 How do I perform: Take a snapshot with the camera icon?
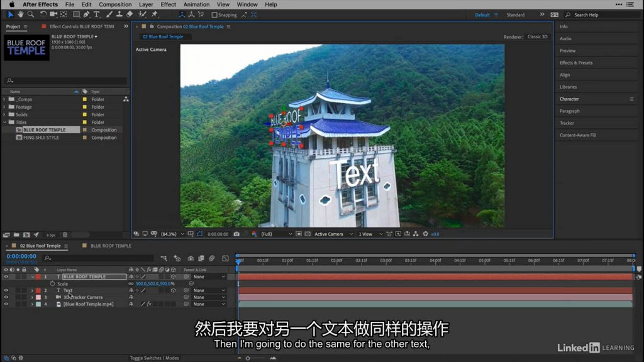click(236, 234)
